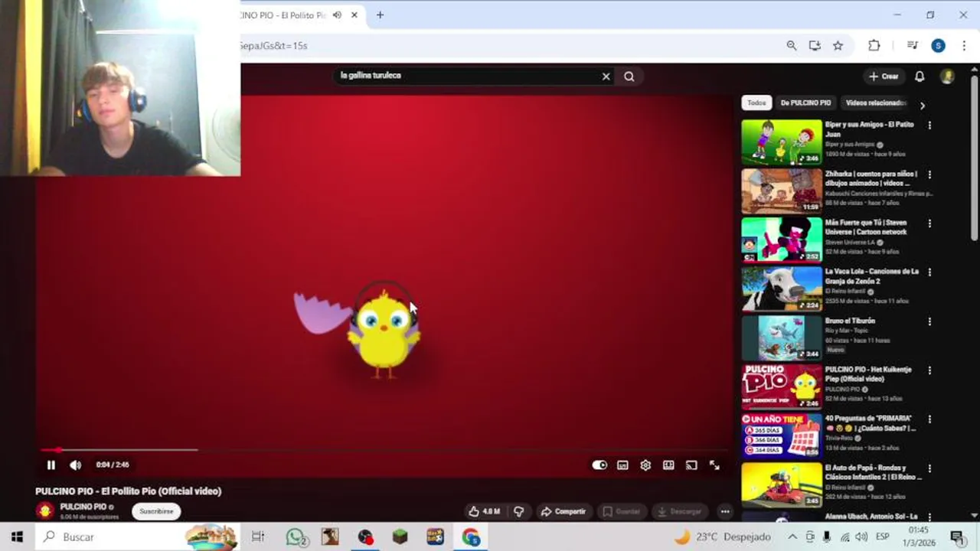
Task: Open a new browser tab
Action: [380, 15]
